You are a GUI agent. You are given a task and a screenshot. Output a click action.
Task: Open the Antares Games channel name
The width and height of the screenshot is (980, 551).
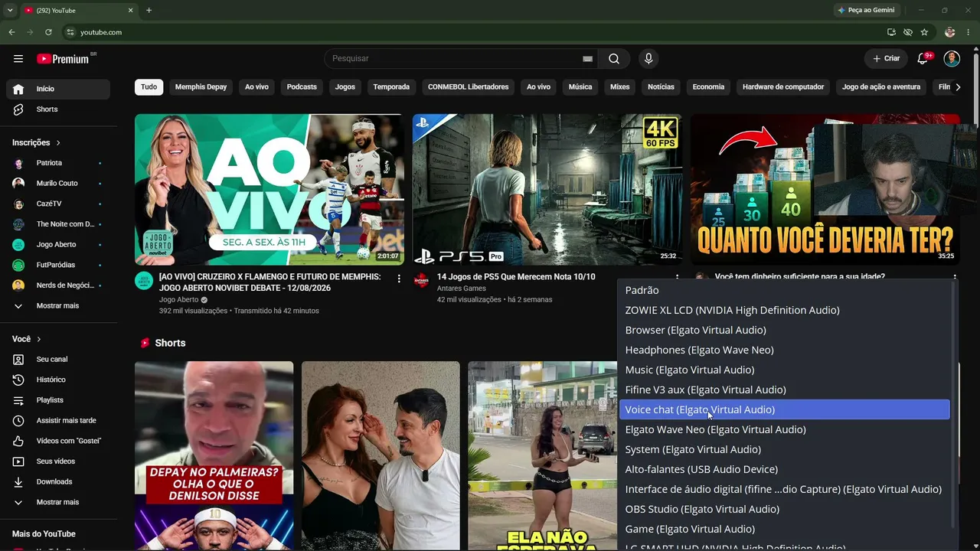click(462, 289)
